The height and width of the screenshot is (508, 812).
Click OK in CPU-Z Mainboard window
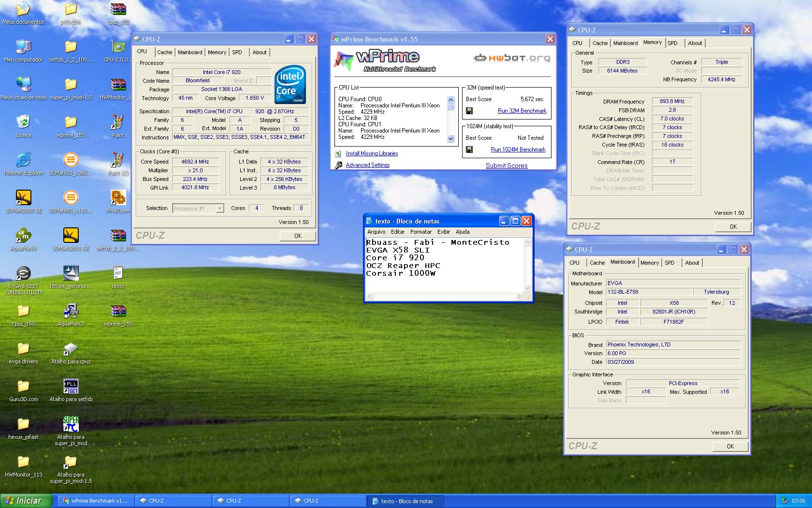point(730,446)
